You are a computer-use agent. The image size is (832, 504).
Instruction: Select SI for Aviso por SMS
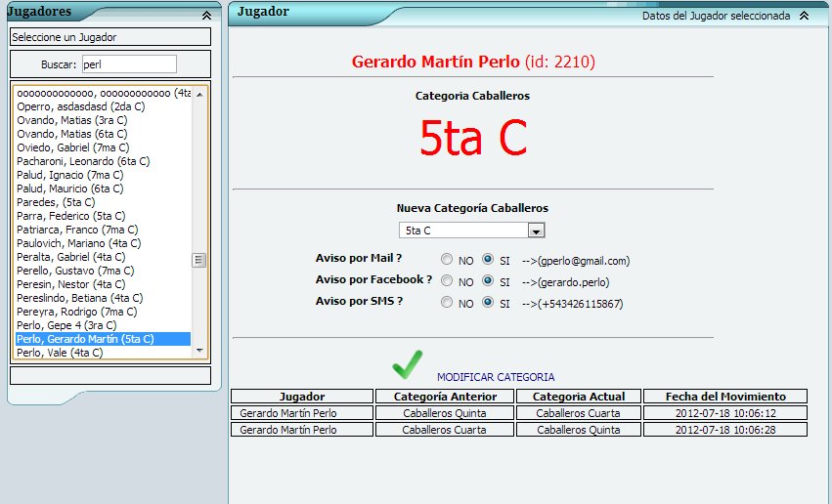point(488,303)
